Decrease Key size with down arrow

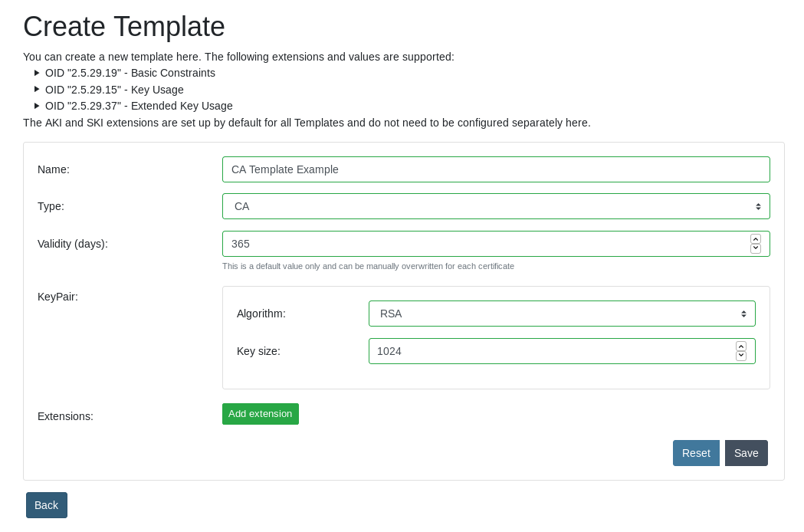tap(741, 356)
